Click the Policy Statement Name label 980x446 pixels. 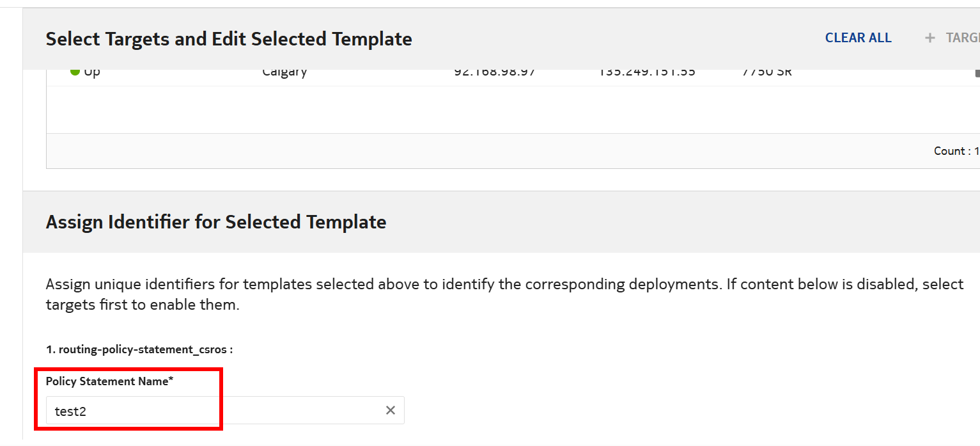click(x=109, y=381)
